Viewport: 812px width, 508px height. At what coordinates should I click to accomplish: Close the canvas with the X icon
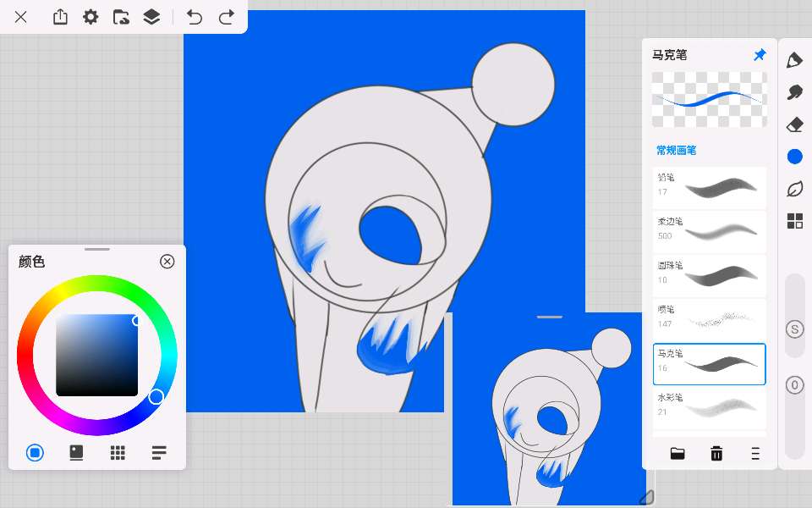[x=20, y=17]
